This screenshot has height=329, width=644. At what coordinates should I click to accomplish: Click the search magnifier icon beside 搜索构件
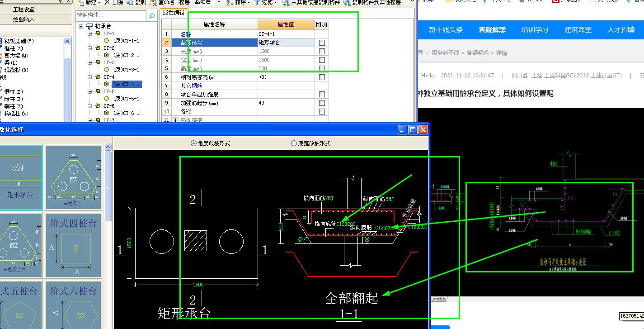(x=152, y=16)
